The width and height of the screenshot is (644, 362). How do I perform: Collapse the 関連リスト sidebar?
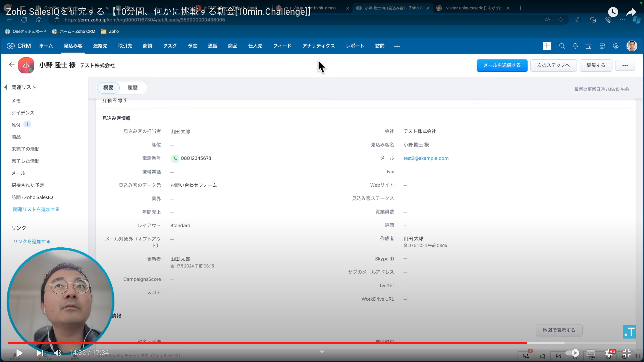(6, 87)
